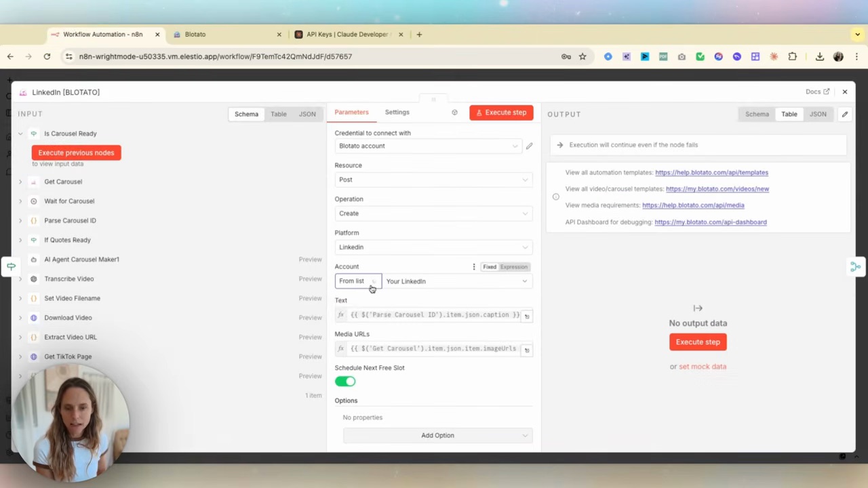Expand the Get Carousel input node

coord(20,182)
